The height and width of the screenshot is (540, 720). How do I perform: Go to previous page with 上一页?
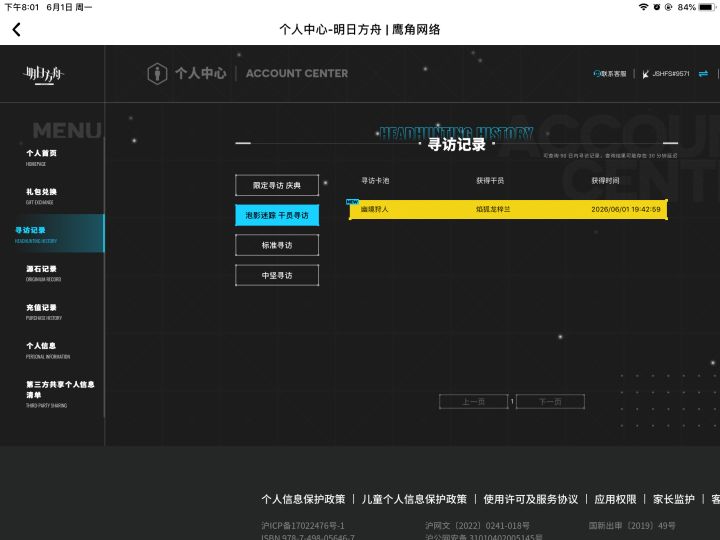coord(473,402)
